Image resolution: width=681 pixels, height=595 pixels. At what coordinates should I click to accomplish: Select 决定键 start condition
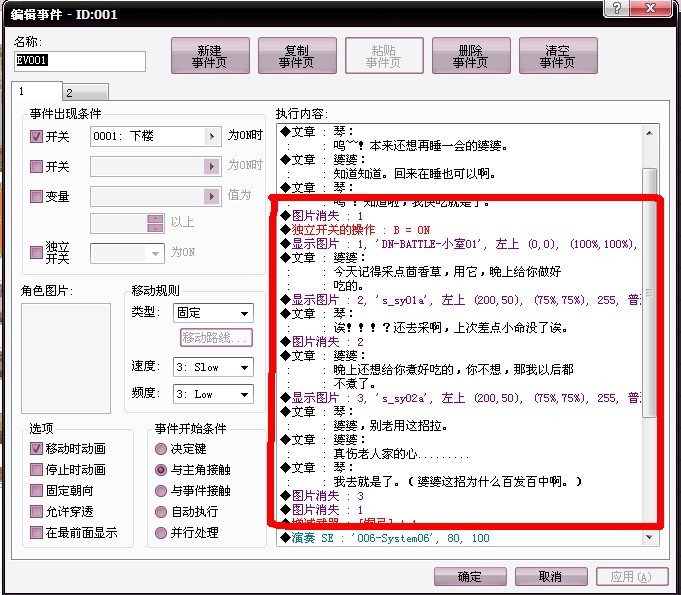pos(161,449)
